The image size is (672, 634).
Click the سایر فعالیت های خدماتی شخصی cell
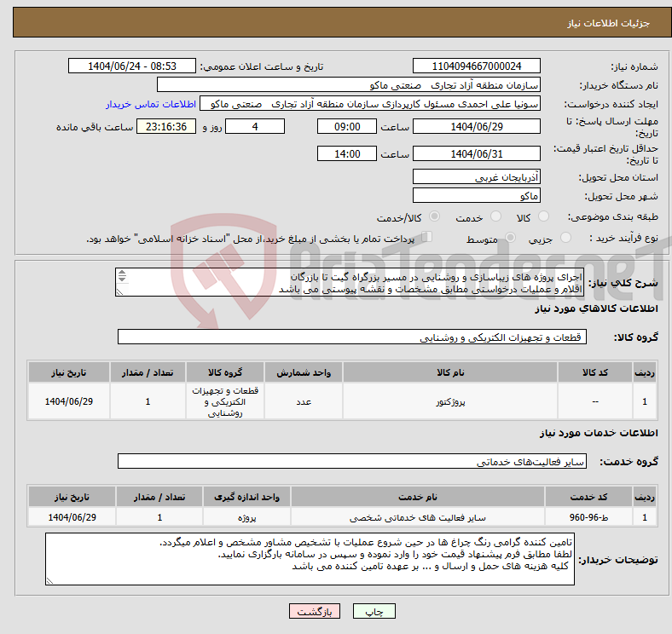[x=418, y=517]
